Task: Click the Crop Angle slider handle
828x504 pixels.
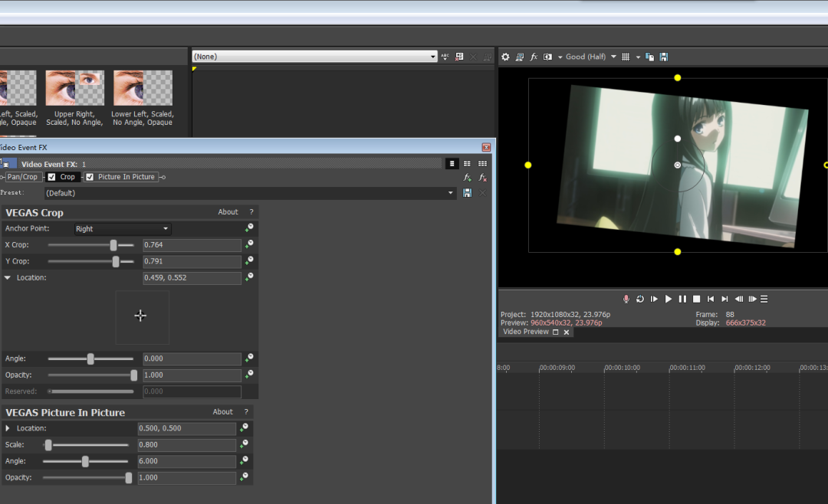Action: pos(90,359)
